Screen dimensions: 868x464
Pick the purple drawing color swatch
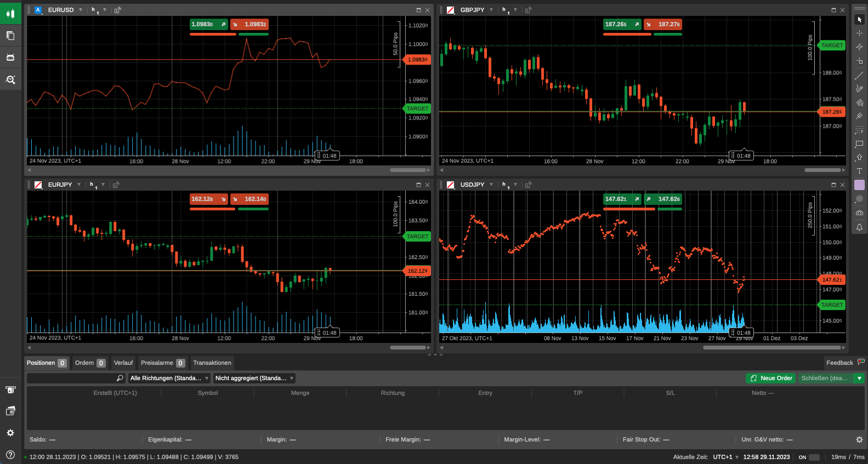859,185
